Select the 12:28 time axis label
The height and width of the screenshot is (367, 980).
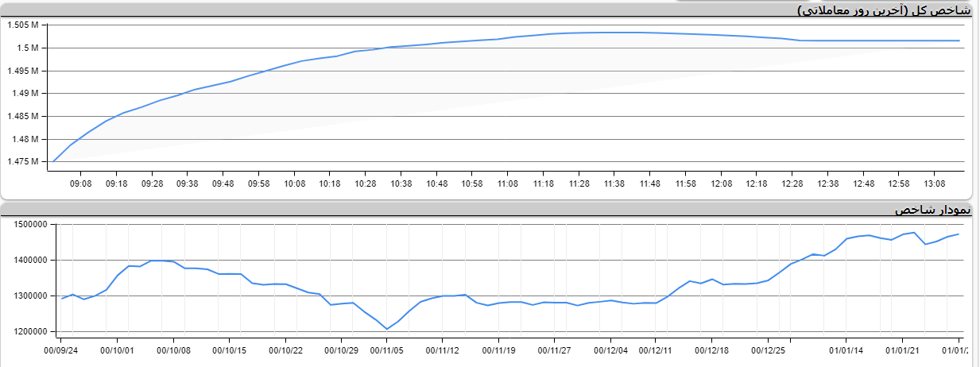(792, 183)
